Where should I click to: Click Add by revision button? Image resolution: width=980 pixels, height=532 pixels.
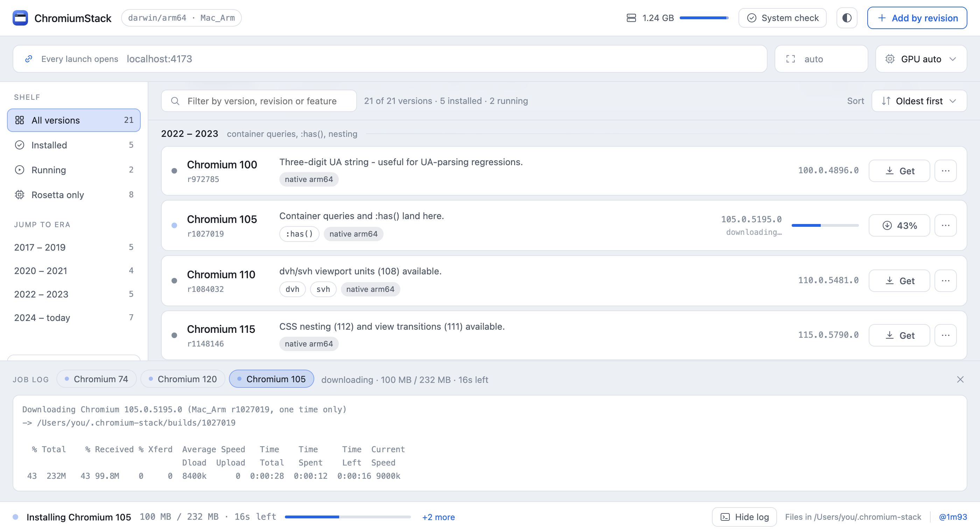point(917,18)
